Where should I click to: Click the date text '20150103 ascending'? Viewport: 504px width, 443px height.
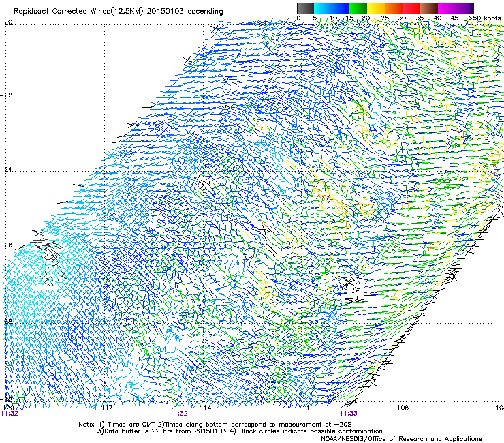(x=185, y=12)
